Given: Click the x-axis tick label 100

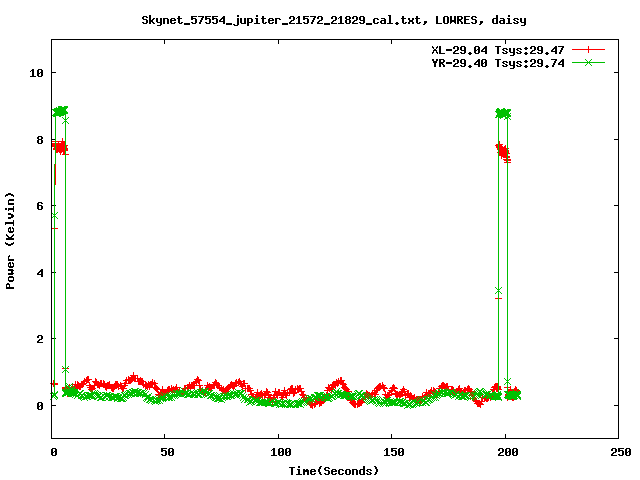Looking at the screenshot, I should pos(279,452).
